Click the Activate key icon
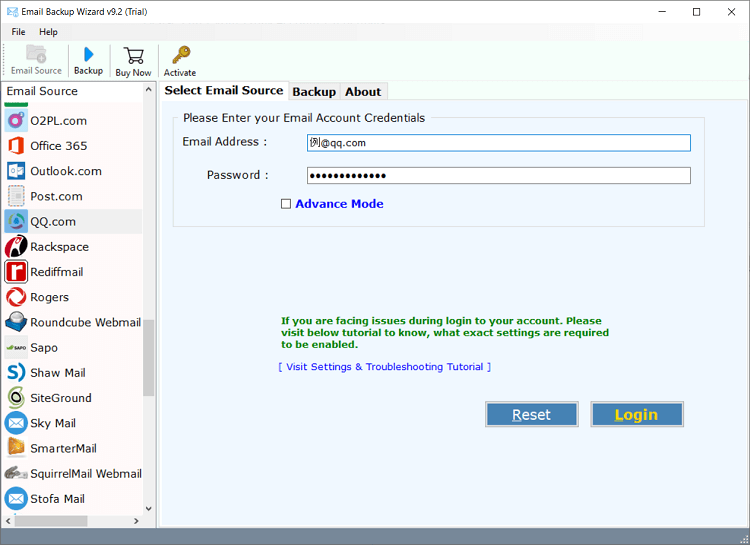The width and height of the screenshot is (750, 545). click(181, 55)
